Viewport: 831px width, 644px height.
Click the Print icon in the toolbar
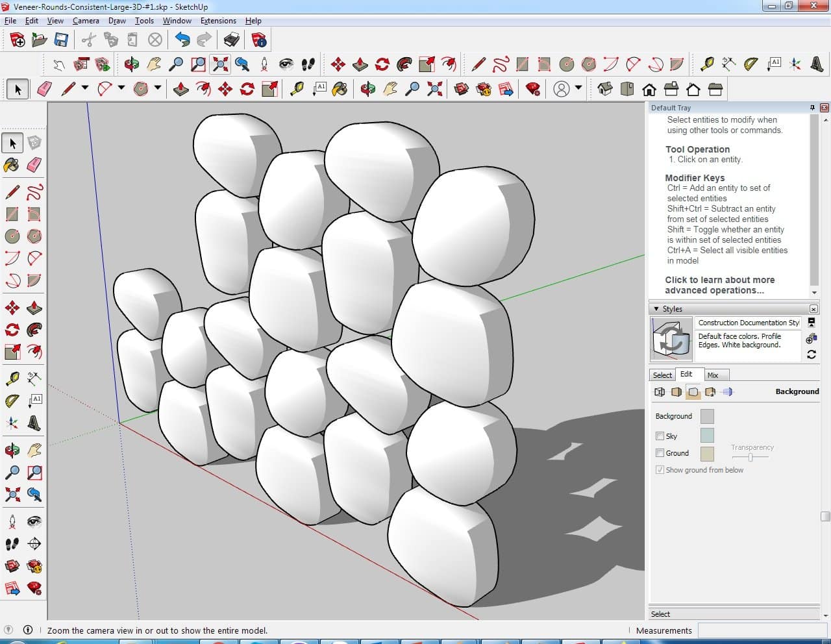(x=232, y=40)
